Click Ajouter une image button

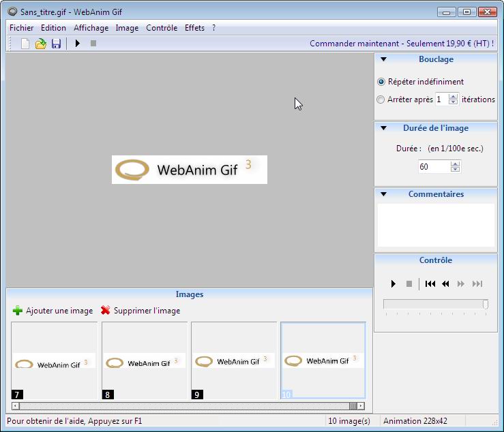(x=53, y=311)
